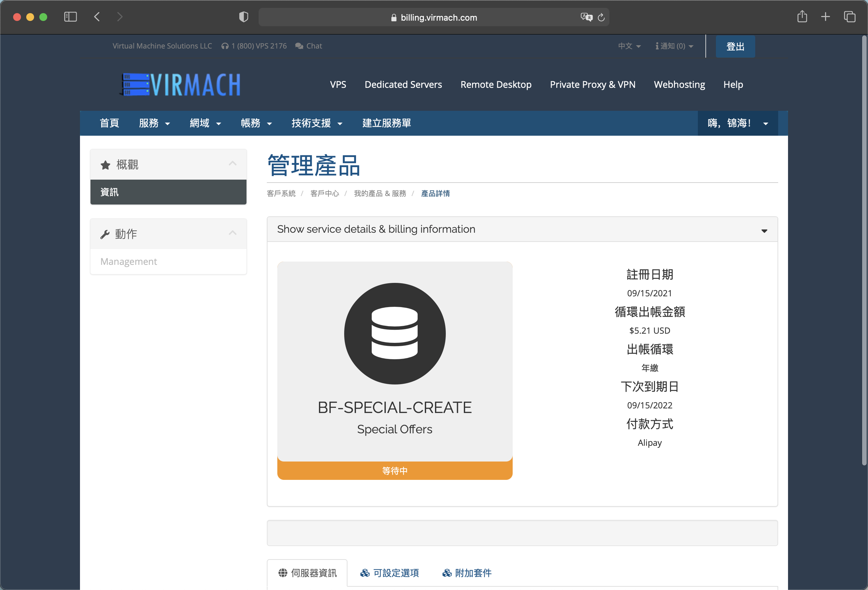Image resolution: width=868 pixels, height=590 pixels.
Task: Open a new tab with plus icon
Action: click(x=825, y=17)
